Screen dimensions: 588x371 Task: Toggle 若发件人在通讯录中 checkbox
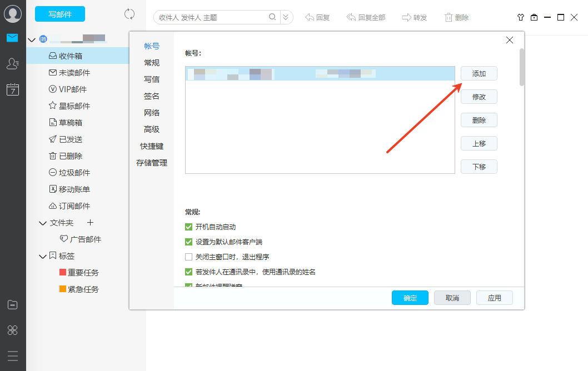coord(188,272)
